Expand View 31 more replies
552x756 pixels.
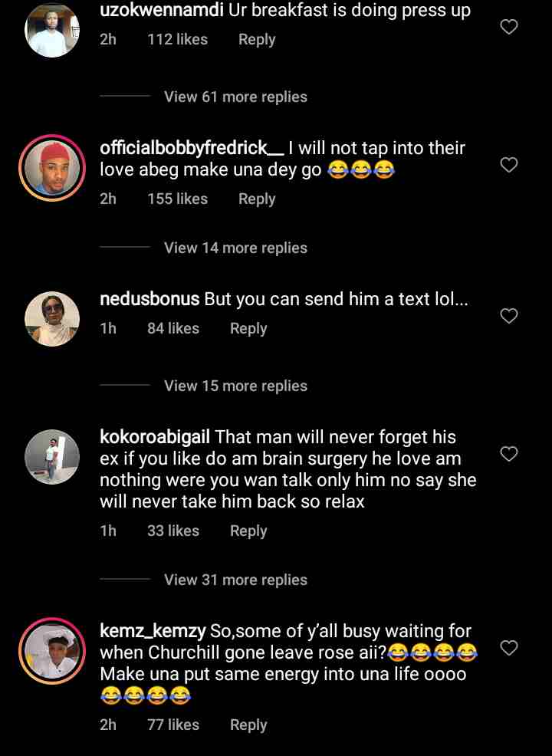[235, 580]
